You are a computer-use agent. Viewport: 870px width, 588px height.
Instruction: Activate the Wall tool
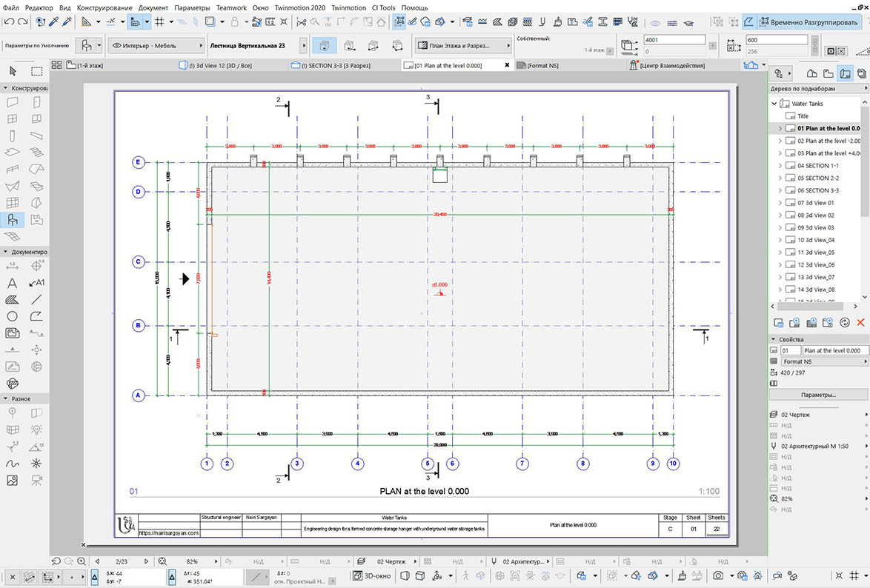point(12,102)
